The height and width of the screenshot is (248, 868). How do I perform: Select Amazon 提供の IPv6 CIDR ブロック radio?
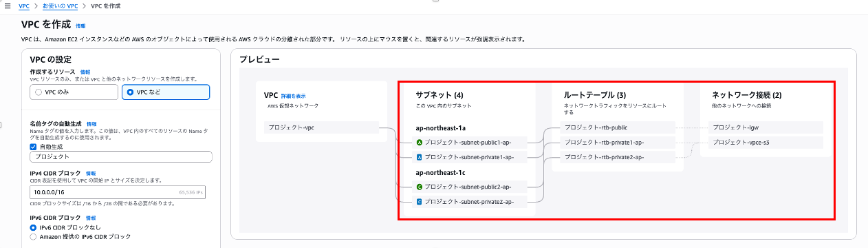tap(33, 236)
